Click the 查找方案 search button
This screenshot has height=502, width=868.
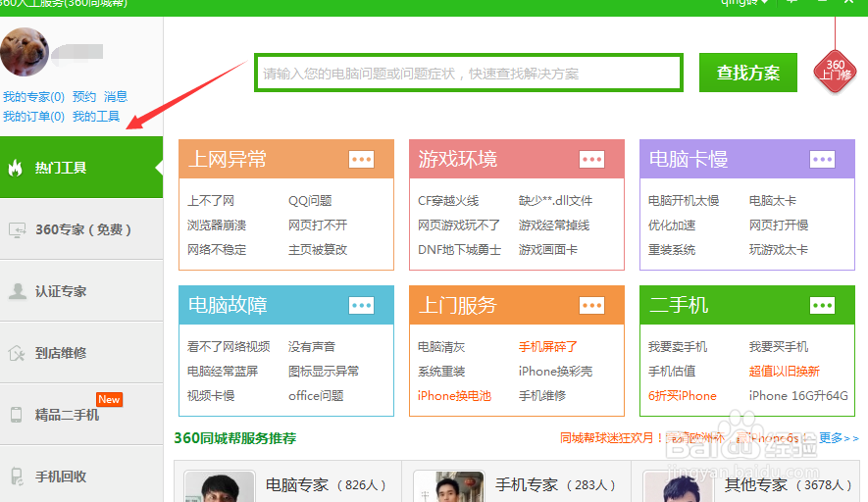(x=748, y=73)
